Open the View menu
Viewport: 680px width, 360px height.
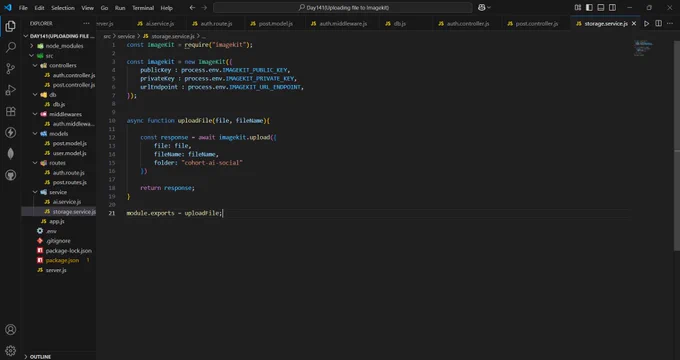(x=87, y=8)
